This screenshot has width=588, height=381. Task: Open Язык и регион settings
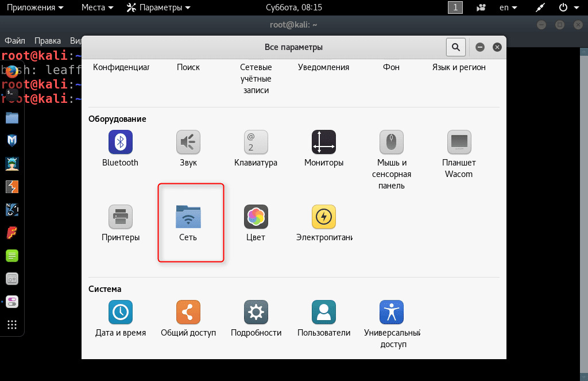[459, 67]
